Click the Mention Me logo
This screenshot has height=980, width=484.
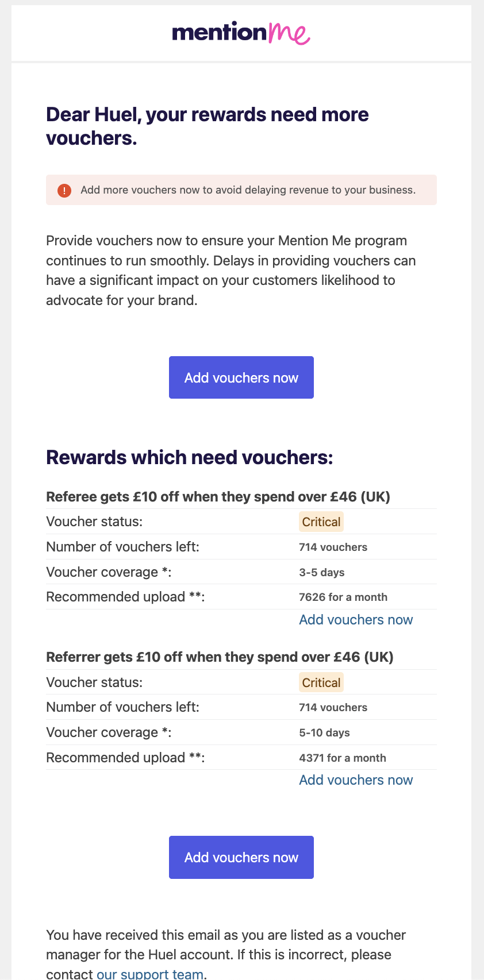coord(241,33)
